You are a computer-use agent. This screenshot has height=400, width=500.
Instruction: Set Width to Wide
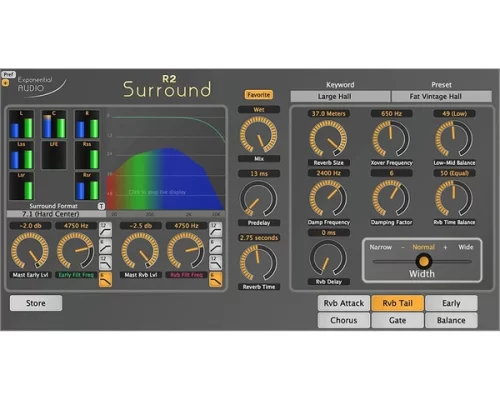[x=466, y=247]
